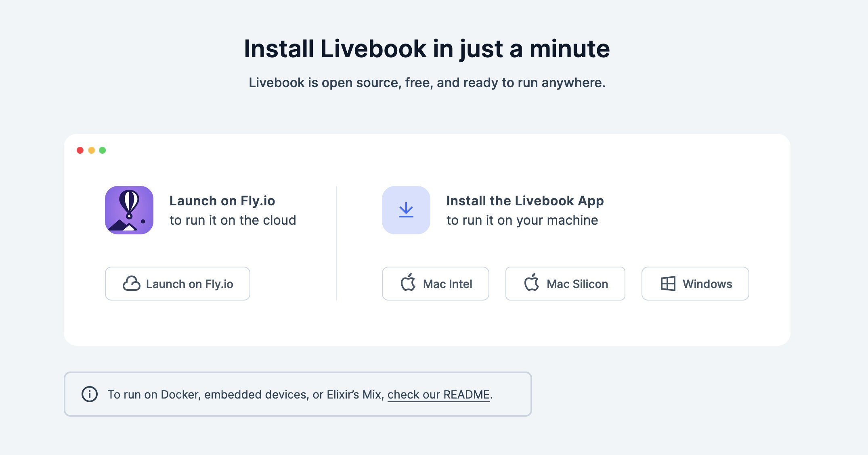
Task: Open the check our README link
Action: (x=438, y=394)
